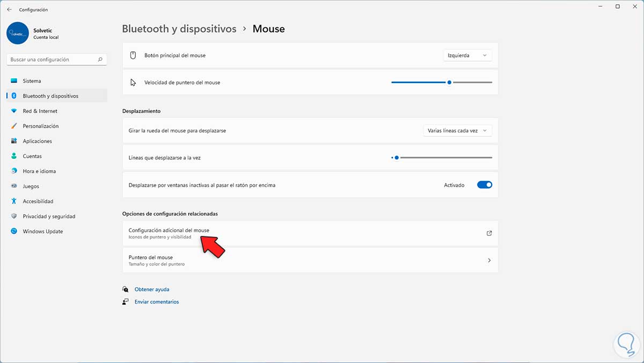Click the mouse pointer speed slider
The height and width of the screenshot is (363, 644).
442,83
